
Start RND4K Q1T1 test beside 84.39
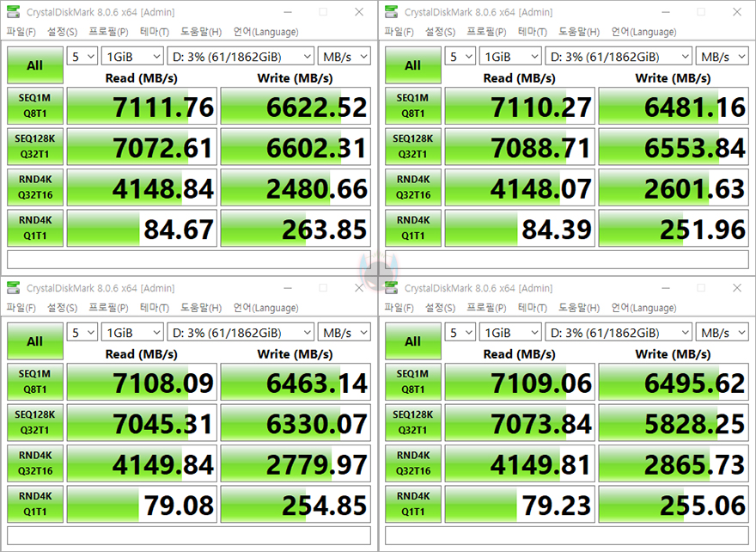[x=413, y=228]
